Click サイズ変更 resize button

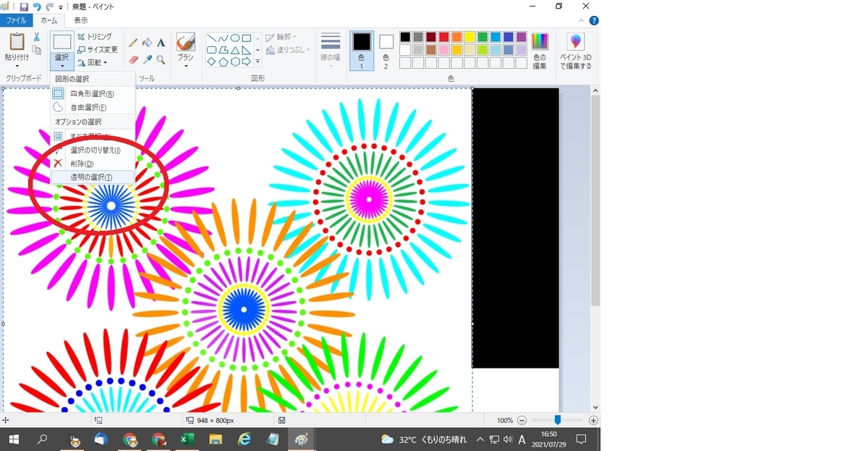point(97,50)
